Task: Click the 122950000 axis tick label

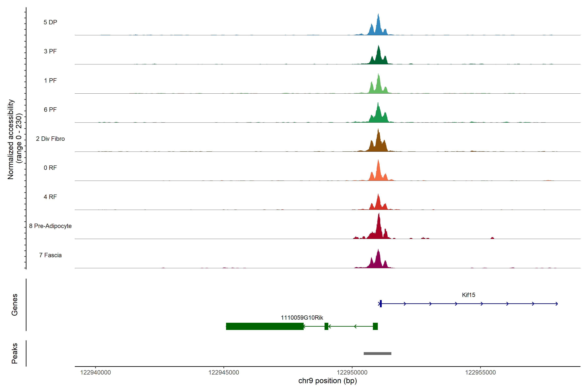Action: coord(352,373)
